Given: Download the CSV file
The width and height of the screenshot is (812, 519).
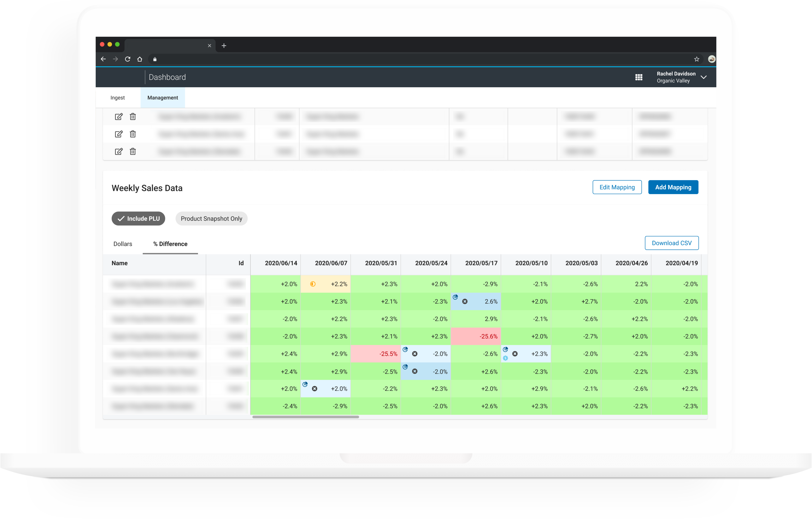Looking at the screenshot, I should point(672,243).
